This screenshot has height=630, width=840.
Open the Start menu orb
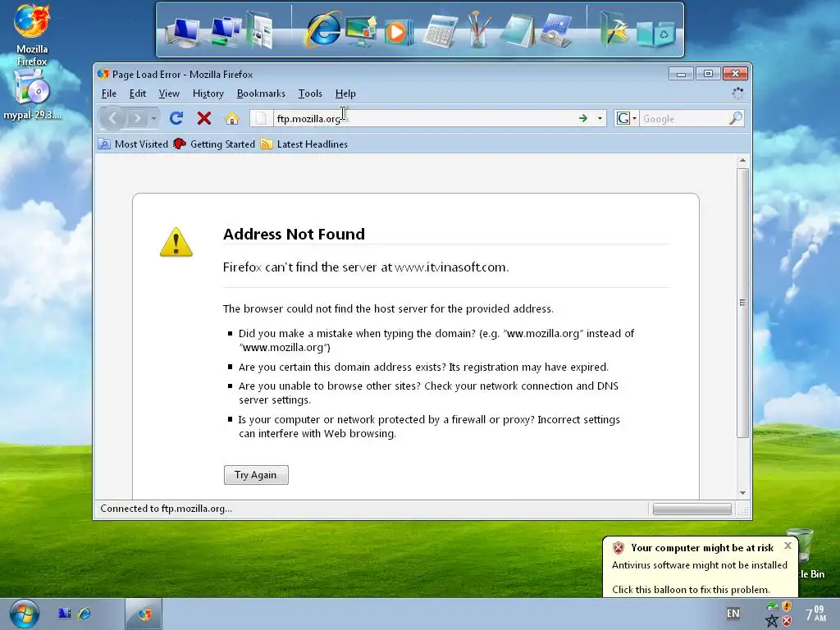[24, 614]
